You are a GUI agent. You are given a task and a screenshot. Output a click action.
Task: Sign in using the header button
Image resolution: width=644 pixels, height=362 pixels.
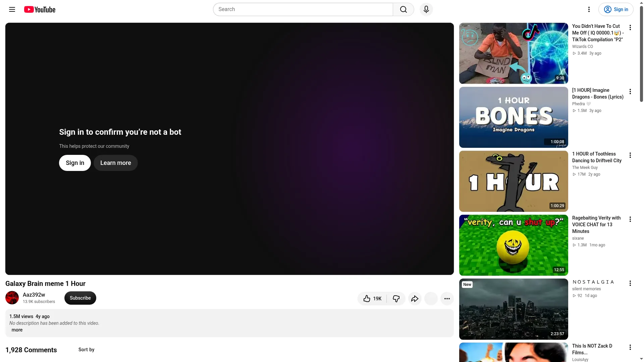click(616, 9)
